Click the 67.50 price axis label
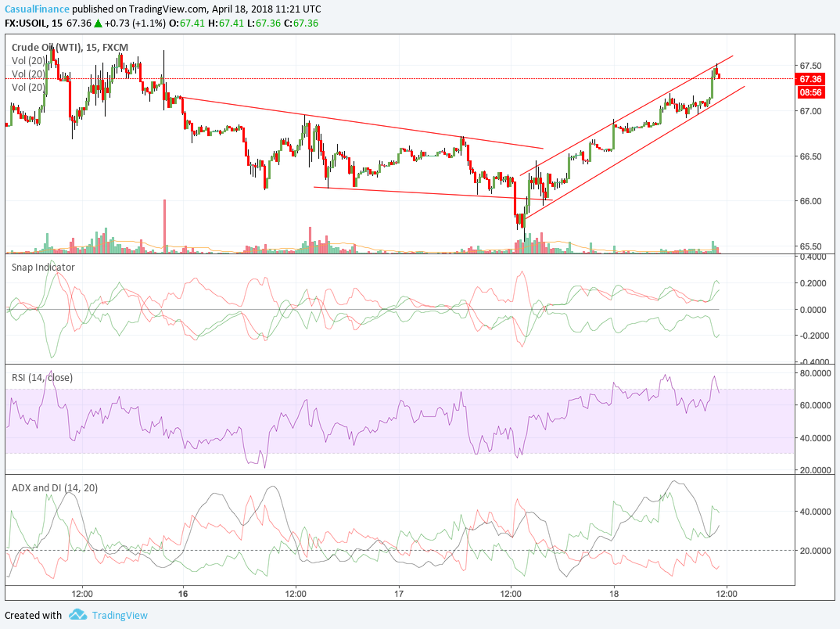The width and height of the screenshot is (840, 629). click(810, 66)
